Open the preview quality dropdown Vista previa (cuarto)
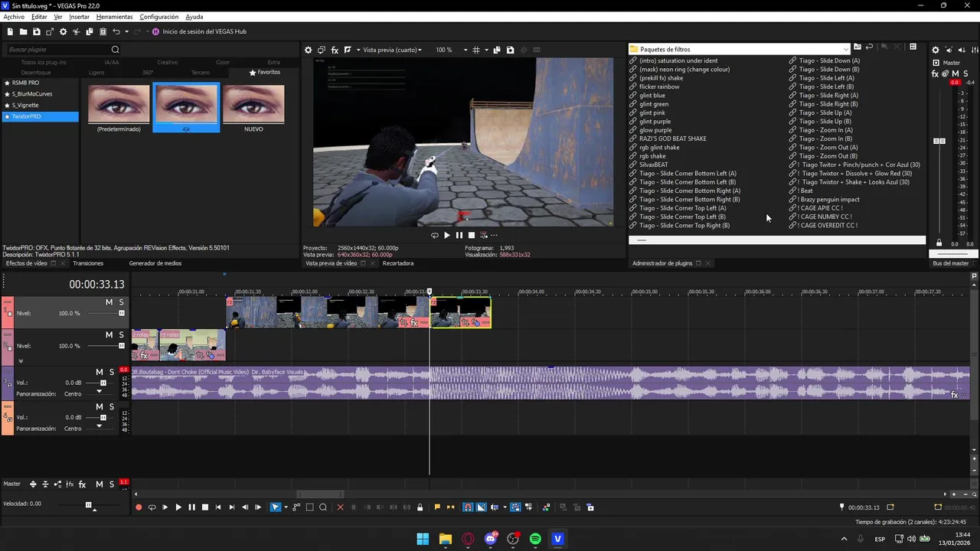980x551 pixels. coord(392,50)
